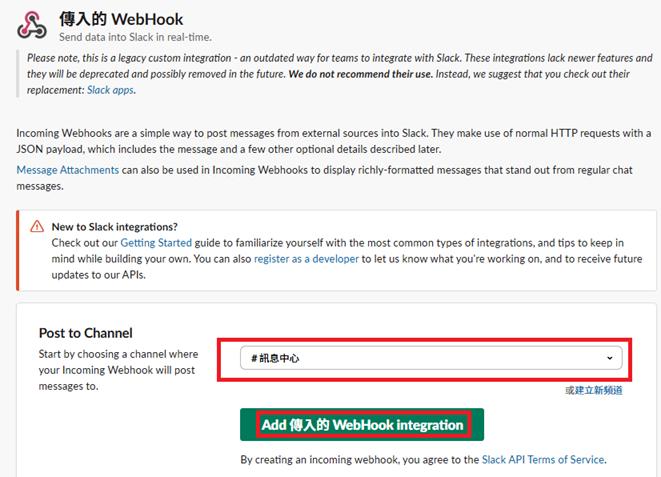The image size is (661, 477).
Task: Click the 傳入的 WebHook page heading
Action: tap(121, 18)
